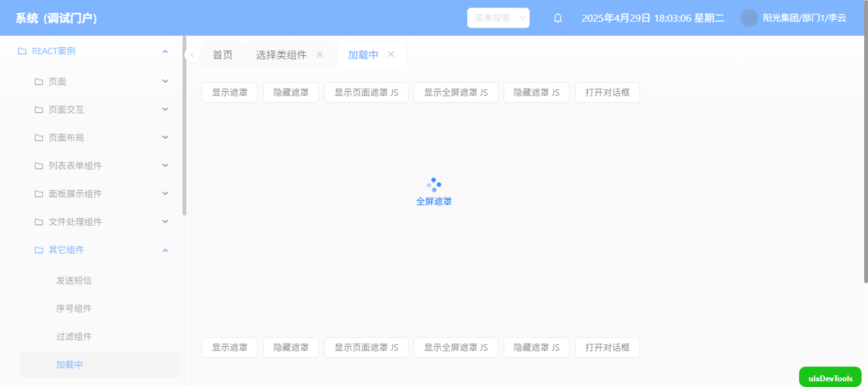Switch to the 首页 tab
The height and width of the screenshot is (387, 868).
(223, 55)
